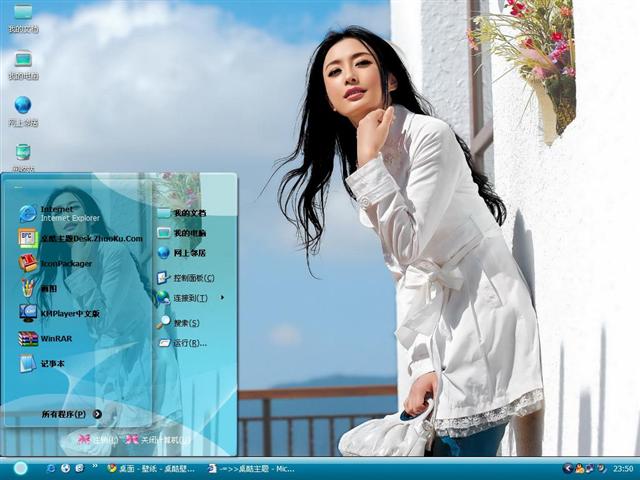Screen dimensions: 640x480
Task: Click the round Start button
Action: click(20, 468)
